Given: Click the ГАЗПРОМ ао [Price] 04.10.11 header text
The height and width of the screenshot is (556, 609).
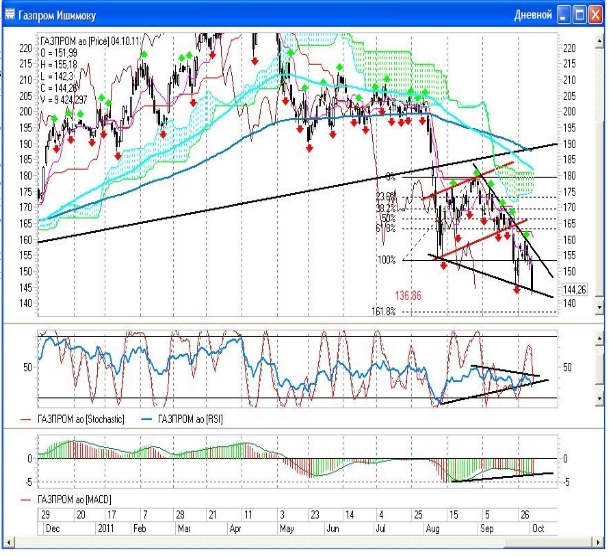Looking at the screenshot, I should pyautogui.click(x=89, y=41).
